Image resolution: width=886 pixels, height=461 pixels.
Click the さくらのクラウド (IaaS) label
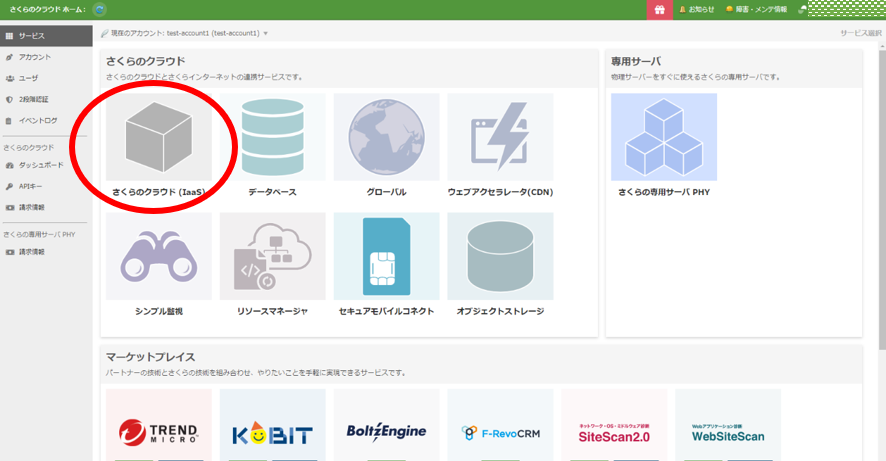pos(158,192)
